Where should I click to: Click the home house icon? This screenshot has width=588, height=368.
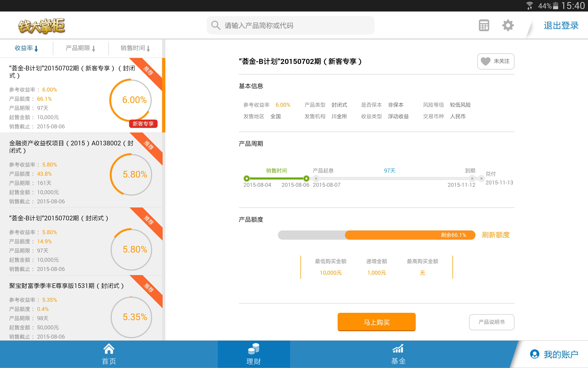coord(109,348)
